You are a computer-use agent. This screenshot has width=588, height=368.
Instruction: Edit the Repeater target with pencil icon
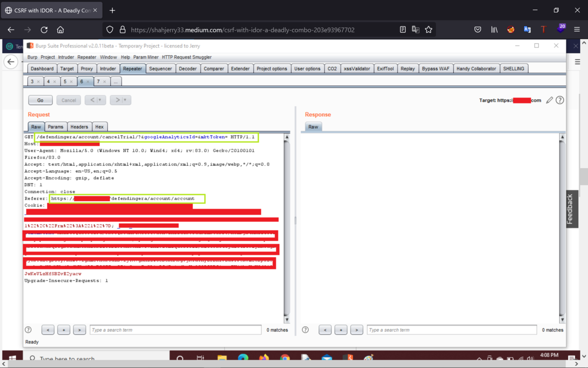550,100
